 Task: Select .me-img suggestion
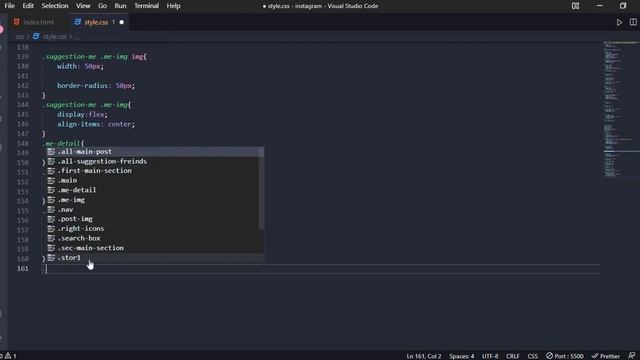click(x=154, y=200)
